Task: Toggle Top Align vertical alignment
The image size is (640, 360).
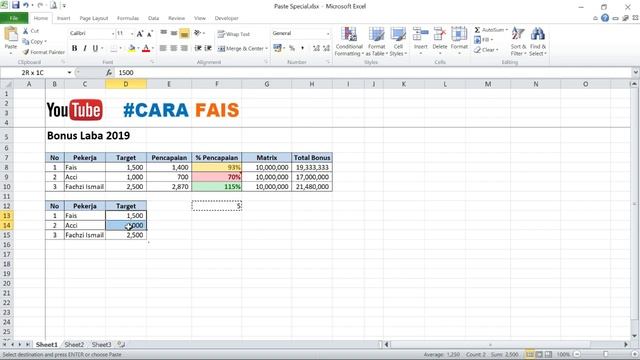Action: click(x=164, y=33)
